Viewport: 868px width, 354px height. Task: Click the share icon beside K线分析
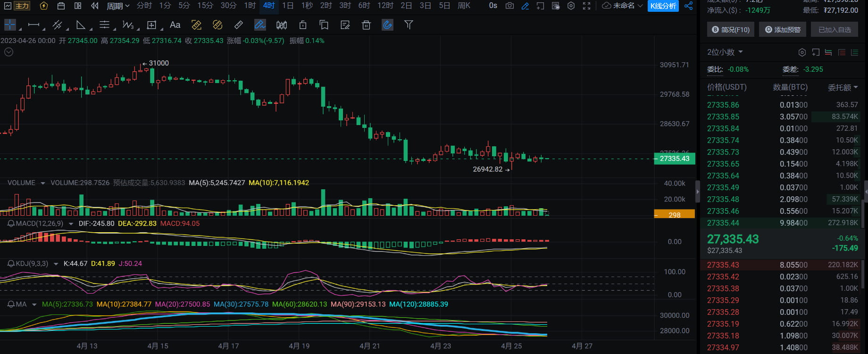click(x=689, y=6)
